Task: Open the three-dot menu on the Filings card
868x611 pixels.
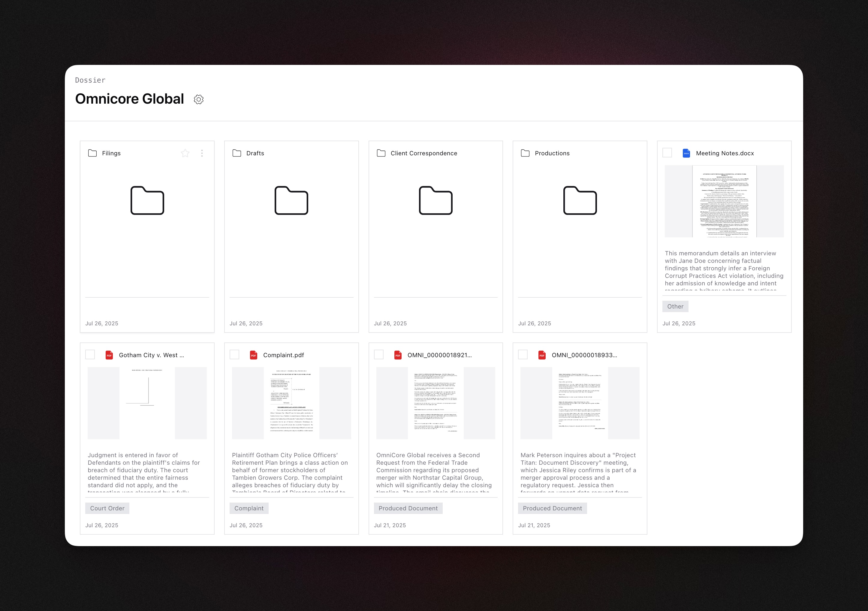Action: click(202, 153)
